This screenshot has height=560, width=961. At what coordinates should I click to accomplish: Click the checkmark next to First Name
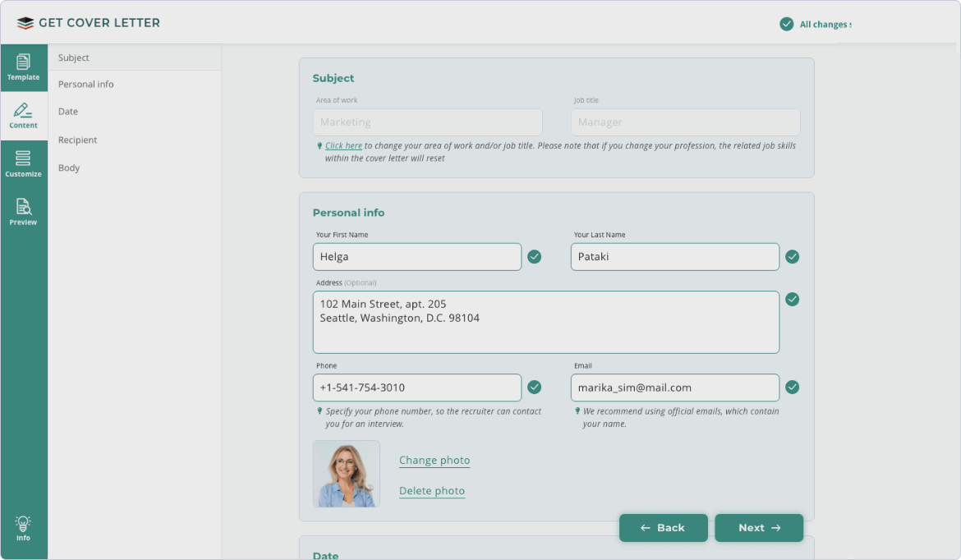[534, 257]
